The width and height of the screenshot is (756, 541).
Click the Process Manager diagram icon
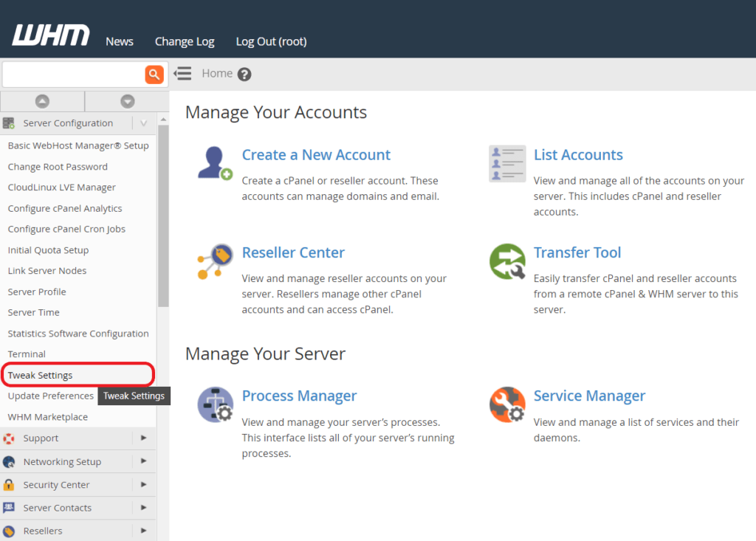pos(215,404)
